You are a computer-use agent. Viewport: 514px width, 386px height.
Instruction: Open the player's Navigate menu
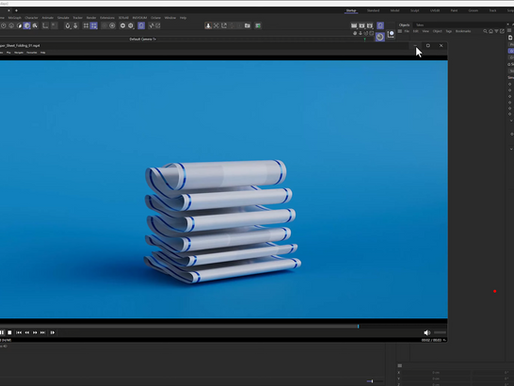(x=19, y=53)
